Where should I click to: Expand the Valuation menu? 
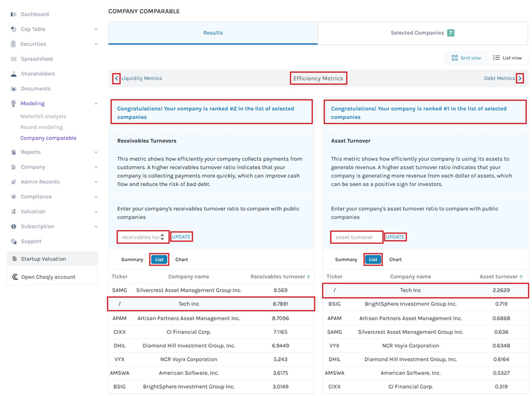tap(96, 212)
